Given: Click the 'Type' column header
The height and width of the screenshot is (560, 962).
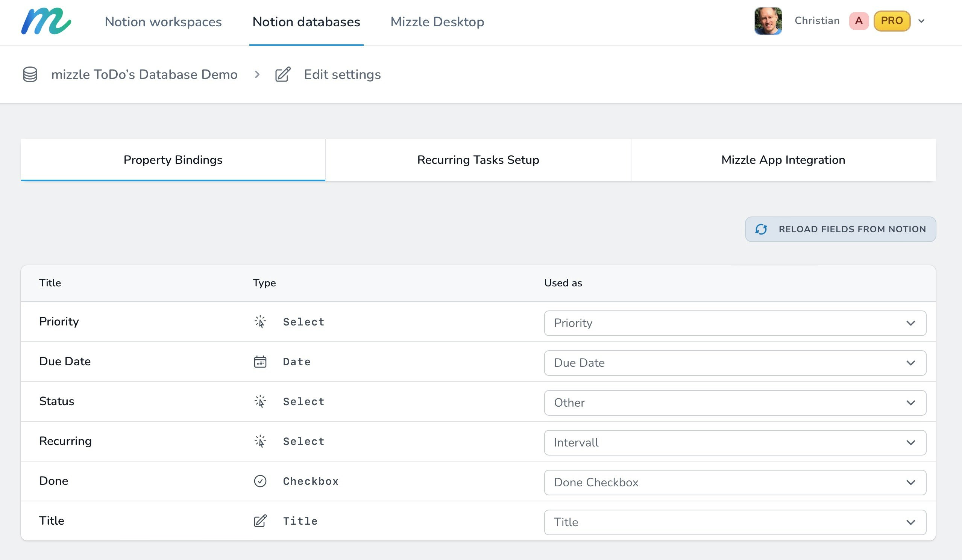Looking at the screenshot, I should point(264,283).
